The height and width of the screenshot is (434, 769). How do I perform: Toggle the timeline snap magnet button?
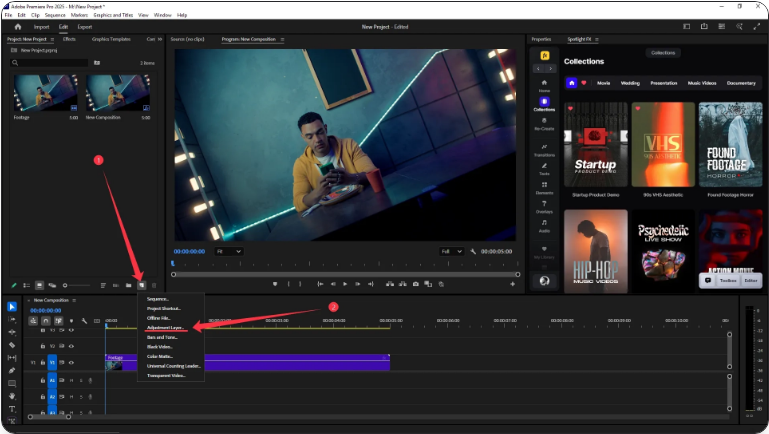click(45, 321)
